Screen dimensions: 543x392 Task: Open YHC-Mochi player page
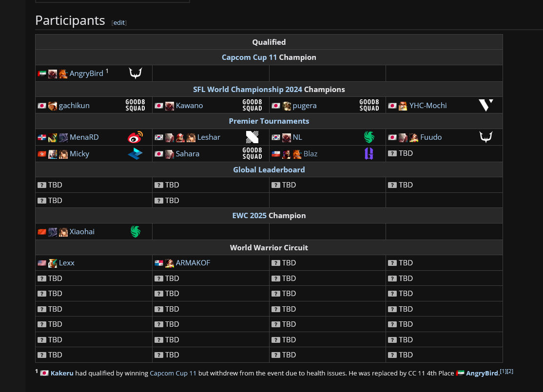[x=428, y=106]
